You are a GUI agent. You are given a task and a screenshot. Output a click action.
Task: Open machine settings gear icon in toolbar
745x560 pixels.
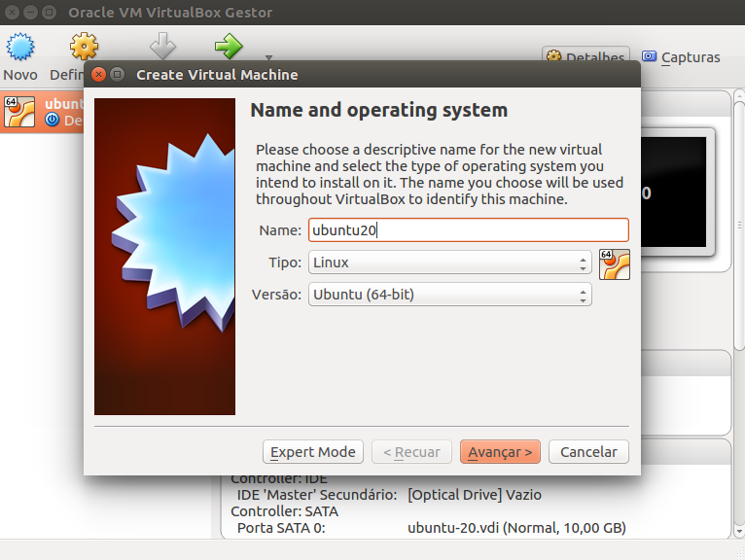pyautogui.click(x=84, y=46)
